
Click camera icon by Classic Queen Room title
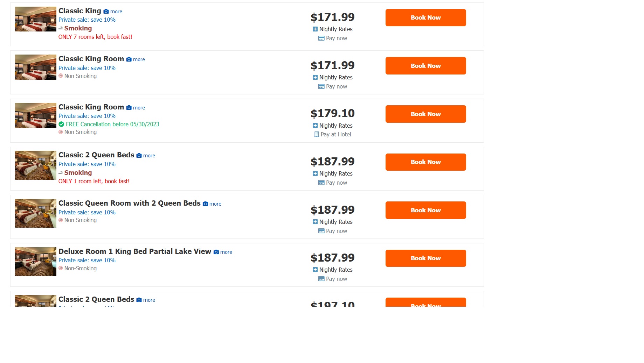(205, 204)
